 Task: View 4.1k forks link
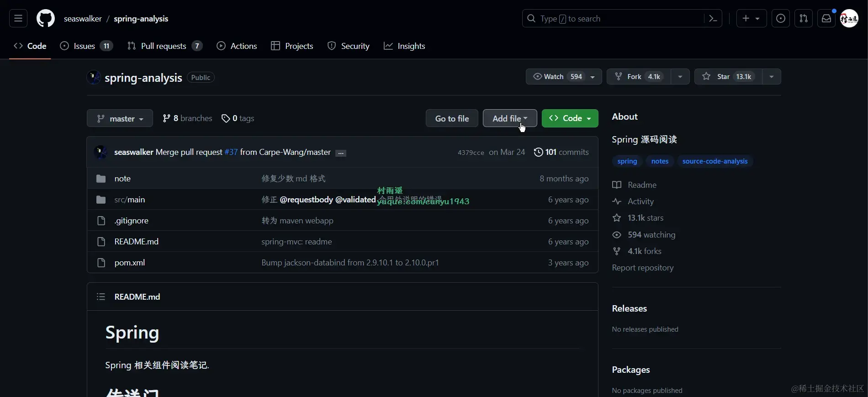637,251
